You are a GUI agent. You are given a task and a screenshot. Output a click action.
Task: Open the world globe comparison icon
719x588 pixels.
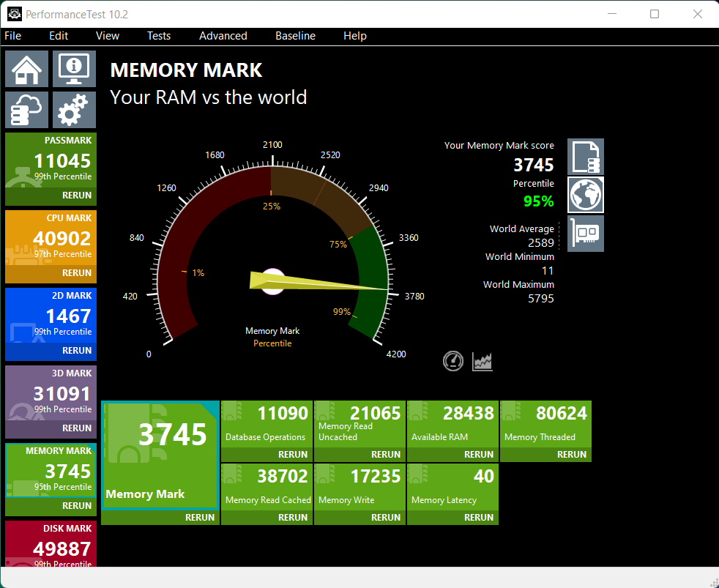pyautogui.click(x=586, y=195)
